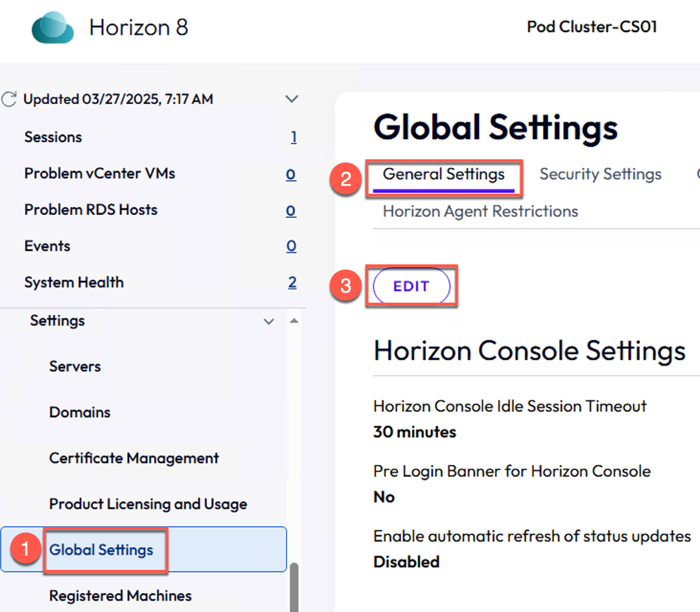
Task: Open Problem RDS Hosts count link
Action: tap(291, 211)
